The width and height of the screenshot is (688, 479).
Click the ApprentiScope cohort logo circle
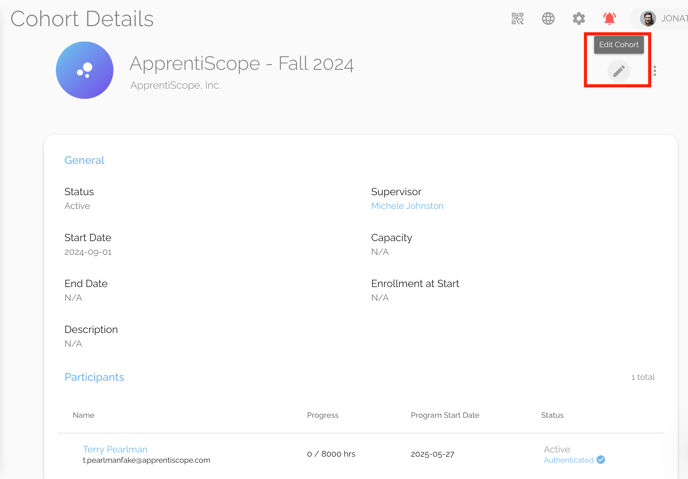pos(85,70)
